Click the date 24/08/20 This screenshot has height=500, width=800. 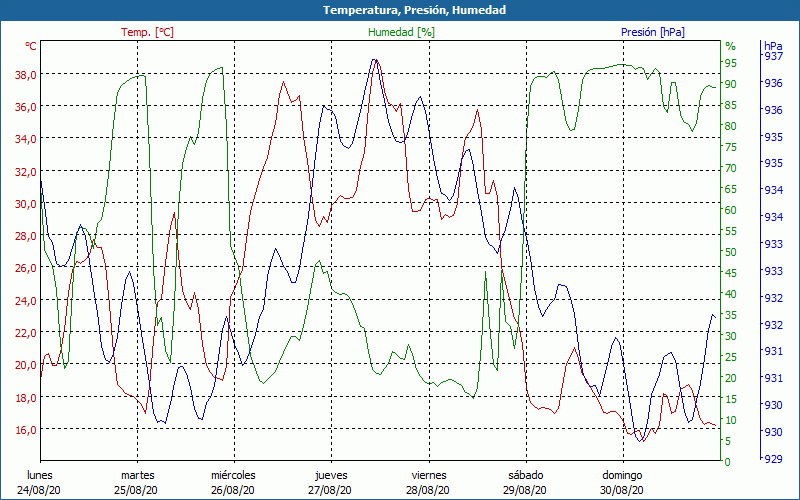(39, 490)
